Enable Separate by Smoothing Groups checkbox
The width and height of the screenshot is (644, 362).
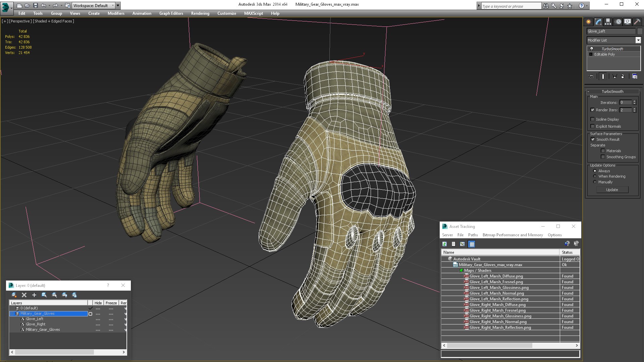click(x=603, y=157)
